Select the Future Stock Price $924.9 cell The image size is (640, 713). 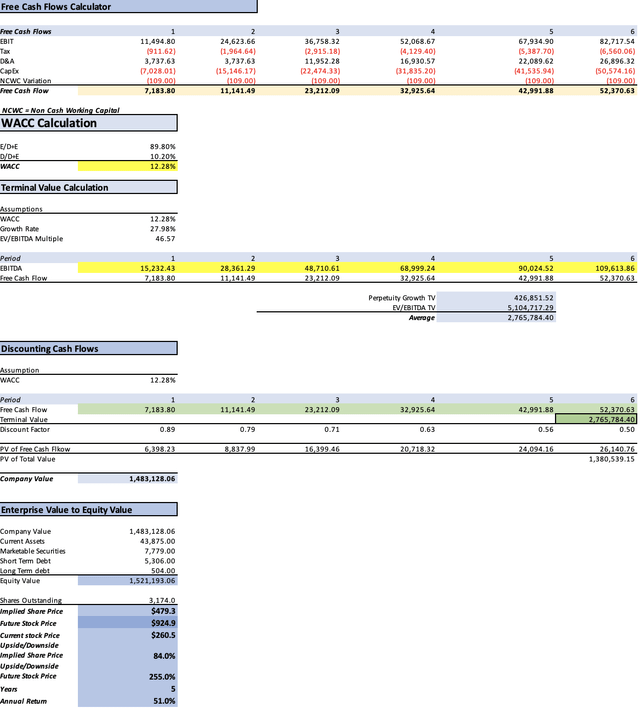point(128,623)
